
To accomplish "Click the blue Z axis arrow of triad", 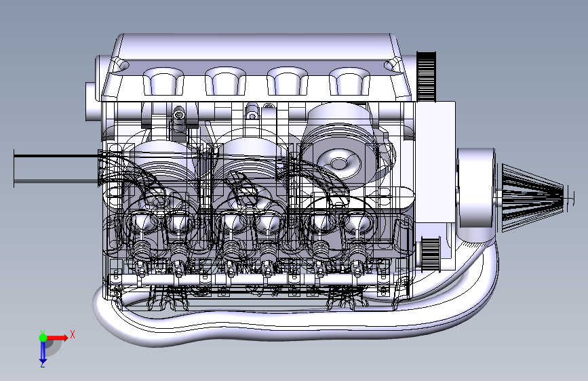I will pyautogui.click(x=43, y=353).
